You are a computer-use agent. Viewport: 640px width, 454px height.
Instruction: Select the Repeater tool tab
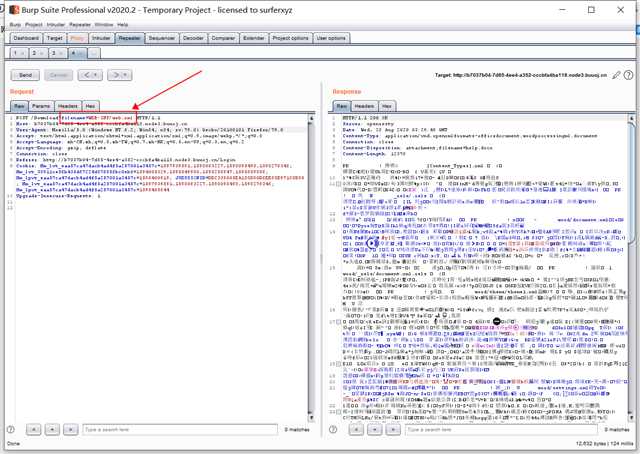click(129, 38)
